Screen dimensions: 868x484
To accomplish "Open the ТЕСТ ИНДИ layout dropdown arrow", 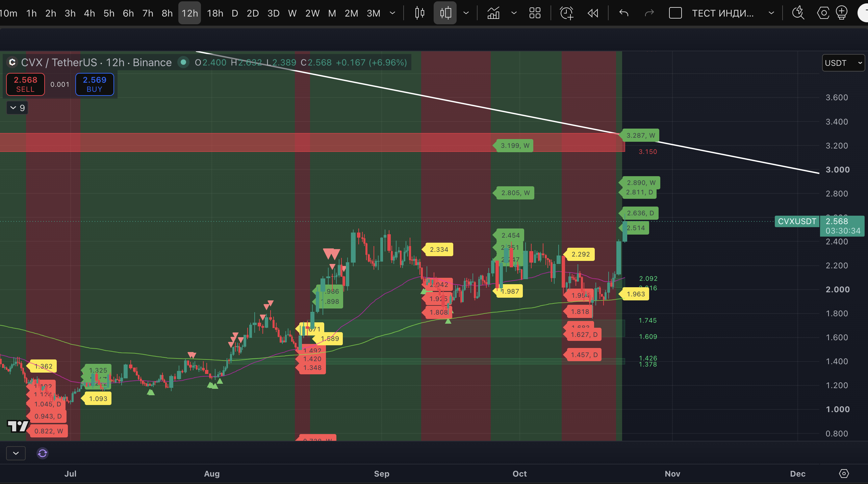I will [771, 13].
